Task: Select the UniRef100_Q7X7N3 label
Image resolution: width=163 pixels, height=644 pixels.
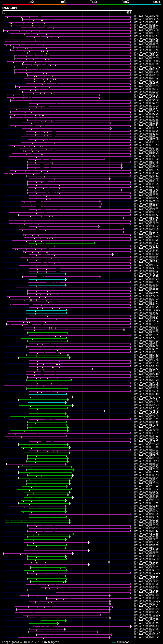Action: click(146, 316)
